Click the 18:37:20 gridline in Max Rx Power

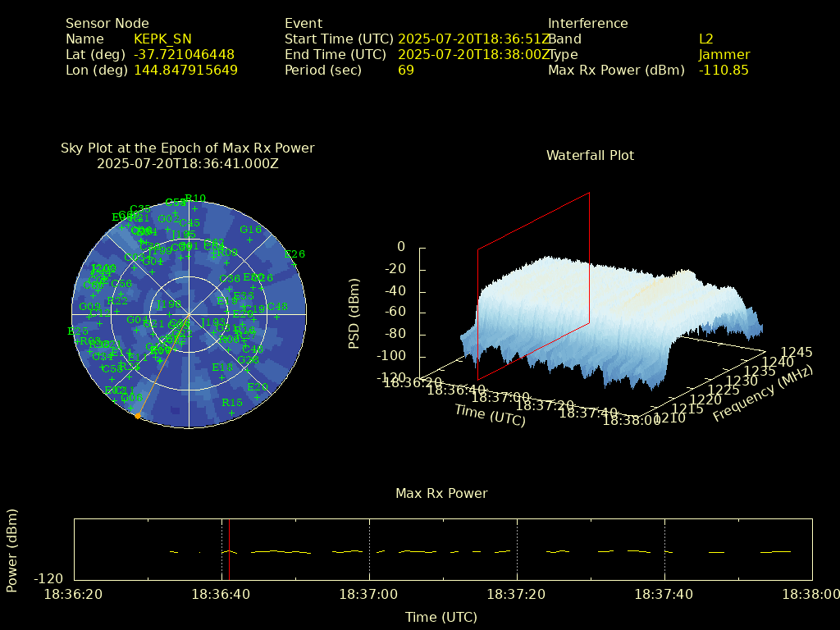(517, 550)
